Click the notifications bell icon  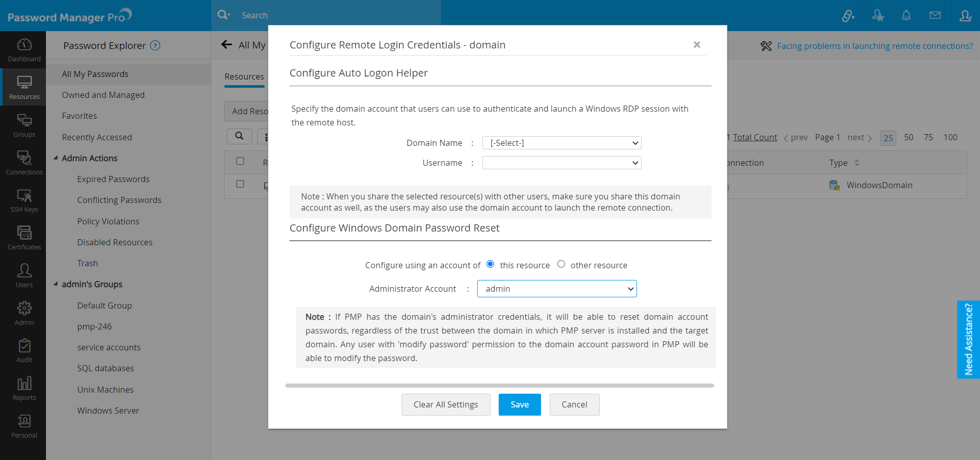coord(906,15)
